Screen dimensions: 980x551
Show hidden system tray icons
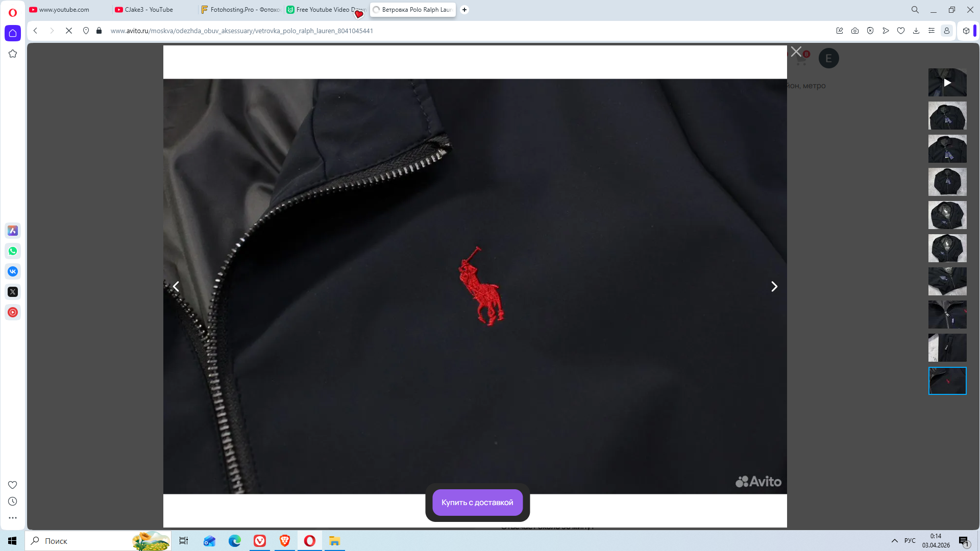[x=894, y=541]
